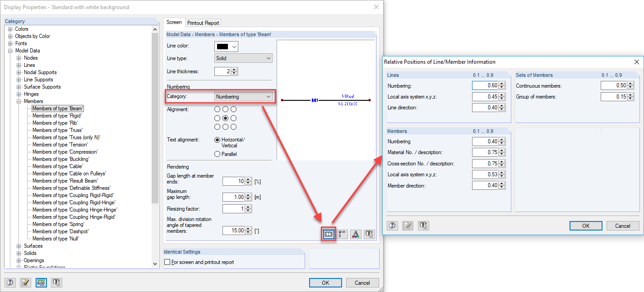Click Lines Numbering 0.60 field
The image size is (644, 292).
[x=489, y=85]
